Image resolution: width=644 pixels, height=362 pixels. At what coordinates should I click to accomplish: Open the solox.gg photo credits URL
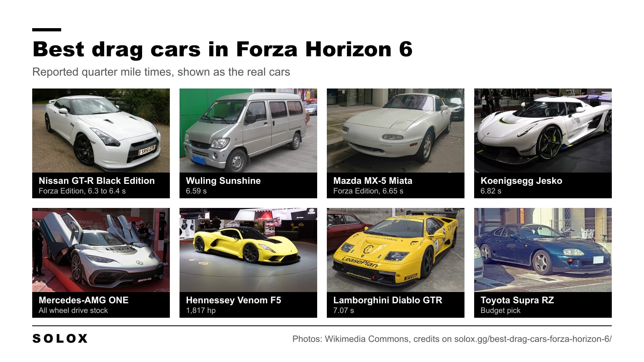[533, 339]
